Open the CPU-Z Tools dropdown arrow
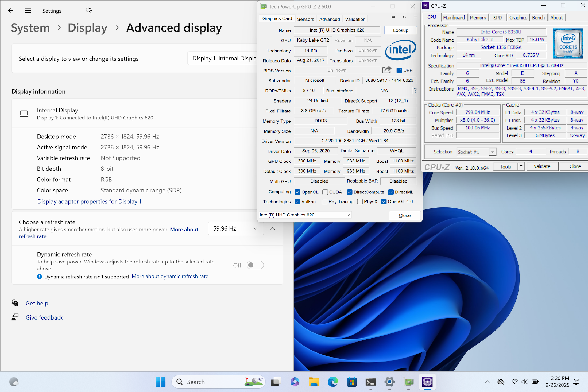 pos(521,166)
